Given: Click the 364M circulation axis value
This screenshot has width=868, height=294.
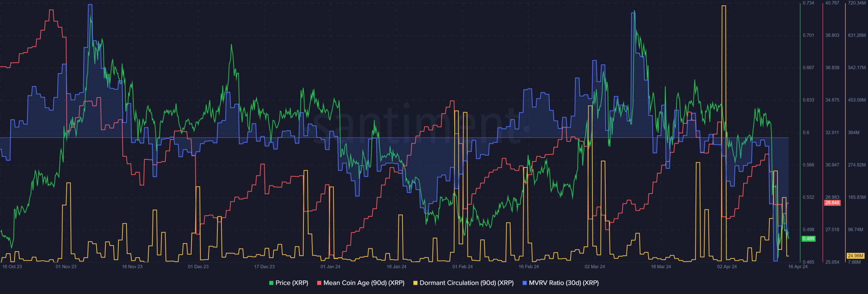Looking at the screenshot, I should tap(853, 133).
